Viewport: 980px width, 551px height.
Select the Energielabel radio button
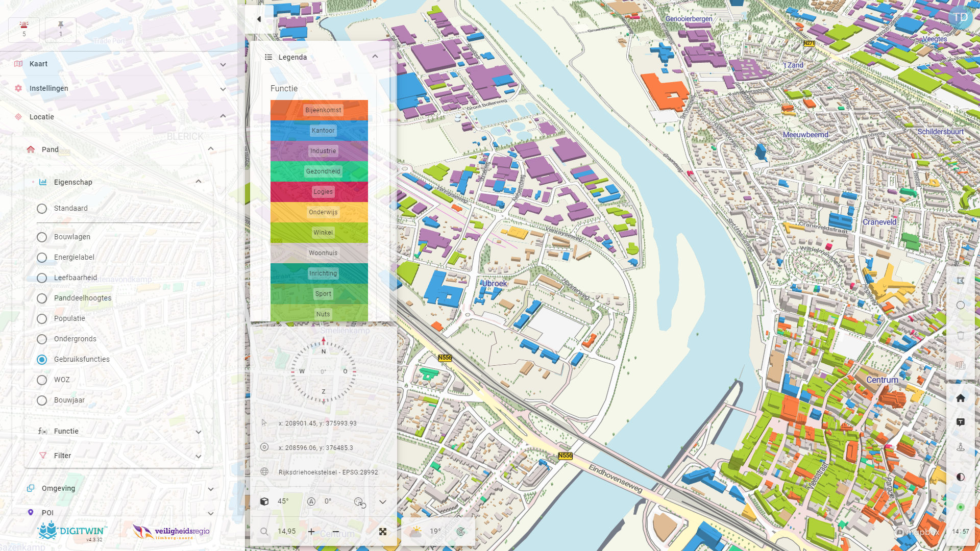coord(42,258)
